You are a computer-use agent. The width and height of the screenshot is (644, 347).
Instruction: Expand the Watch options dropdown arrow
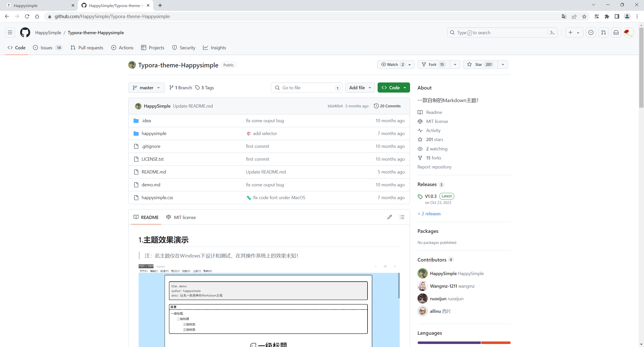coord(410,65)
